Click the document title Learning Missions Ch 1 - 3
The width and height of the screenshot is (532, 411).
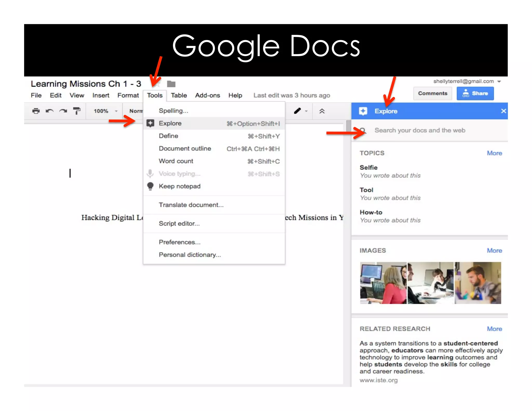point(86,84)
